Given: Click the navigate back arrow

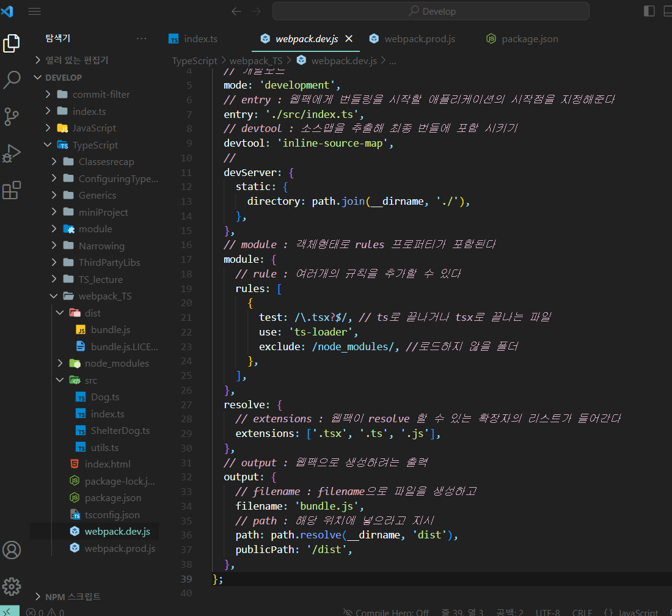Looking at the screenshot, I should (236, 11).
